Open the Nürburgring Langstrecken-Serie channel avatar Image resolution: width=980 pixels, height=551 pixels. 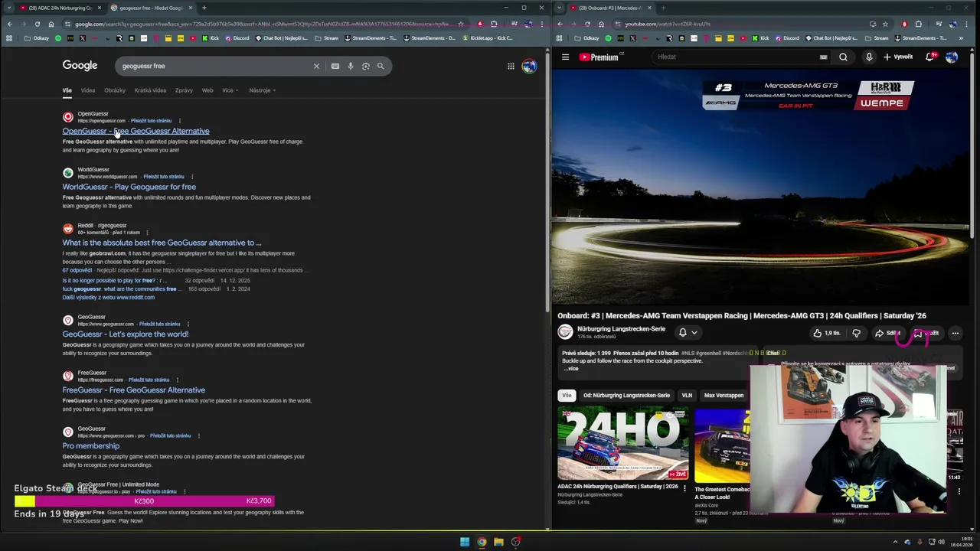[x=565, y=332]
